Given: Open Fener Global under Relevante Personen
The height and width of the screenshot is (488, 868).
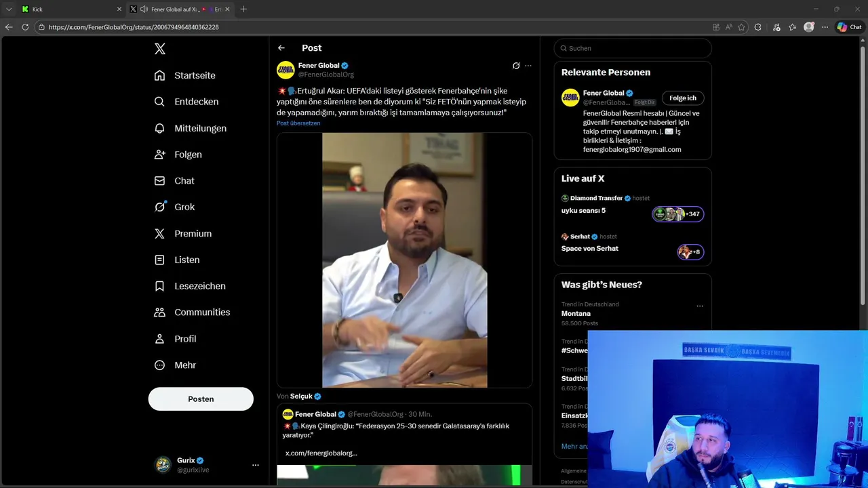Looking at the screenshot, I should tap(604, 93).
